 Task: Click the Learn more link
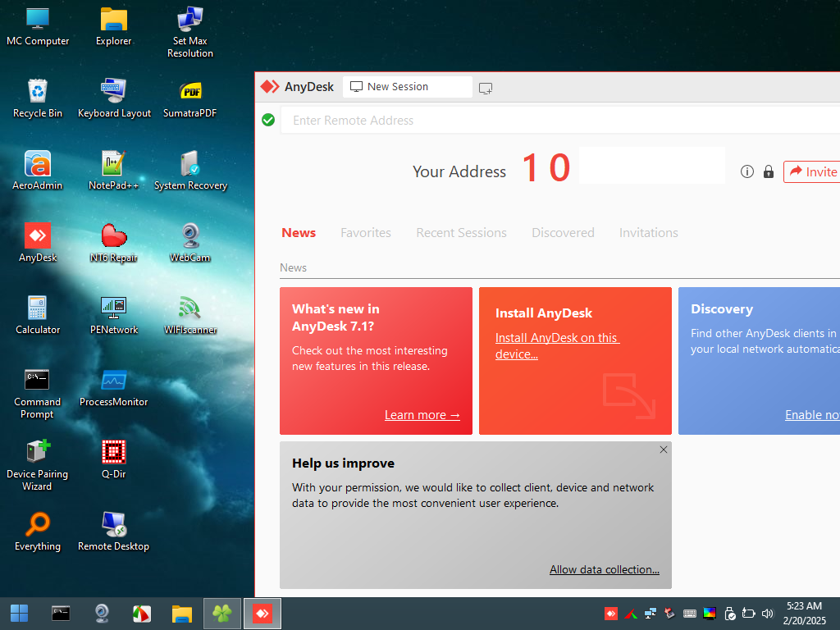coord(422,415)
